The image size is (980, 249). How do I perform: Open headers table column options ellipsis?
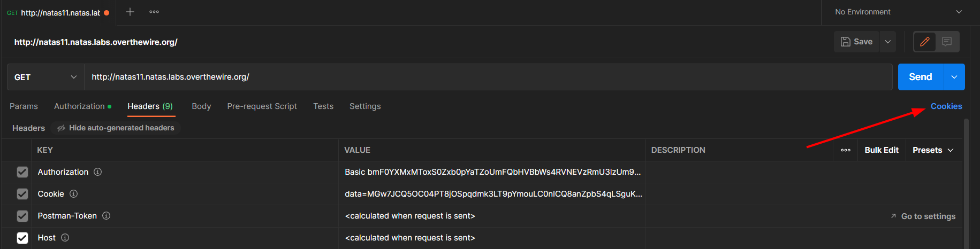tap(846, 150)
